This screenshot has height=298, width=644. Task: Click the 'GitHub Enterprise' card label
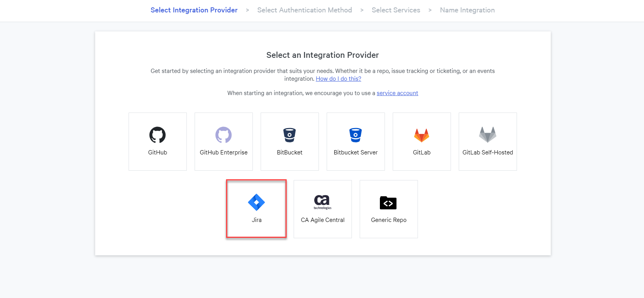pos(224,152)
